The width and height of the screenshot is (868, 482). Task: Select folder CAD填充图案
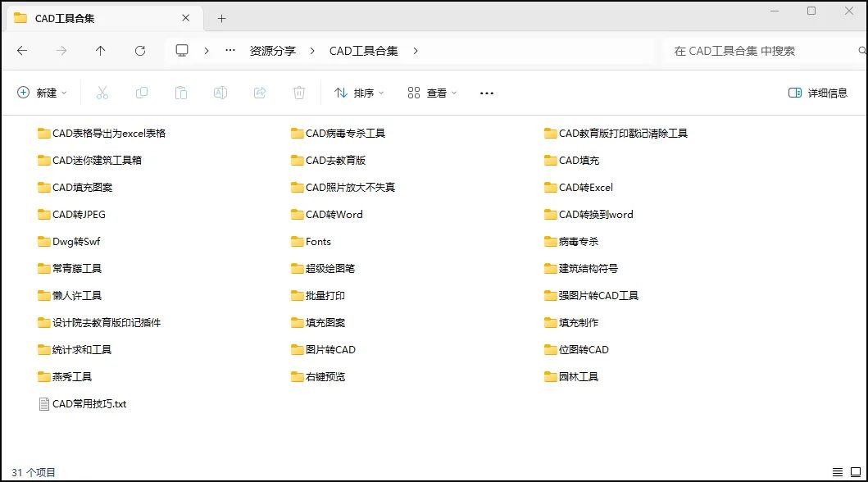75,188
